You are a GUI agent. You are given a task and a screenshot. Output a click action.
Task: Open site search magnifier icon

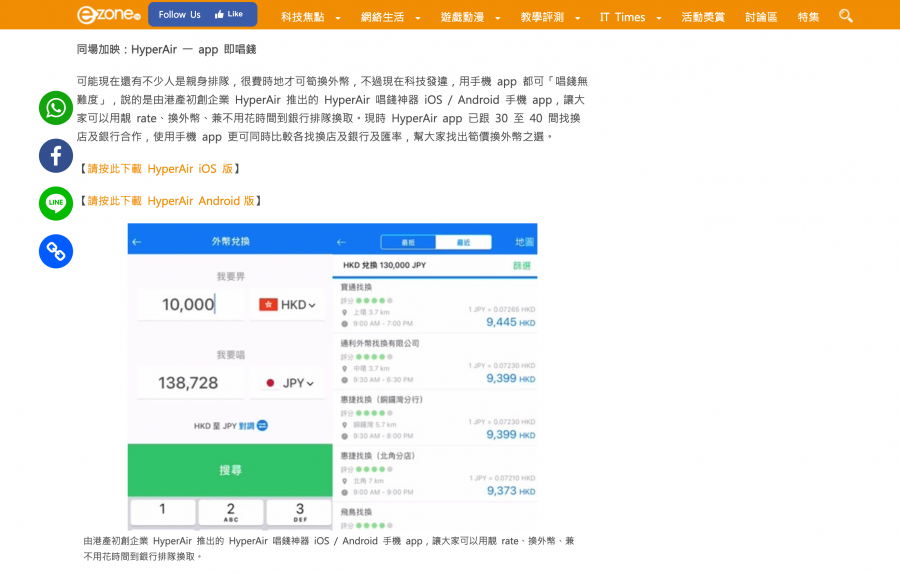click(845, 16)
